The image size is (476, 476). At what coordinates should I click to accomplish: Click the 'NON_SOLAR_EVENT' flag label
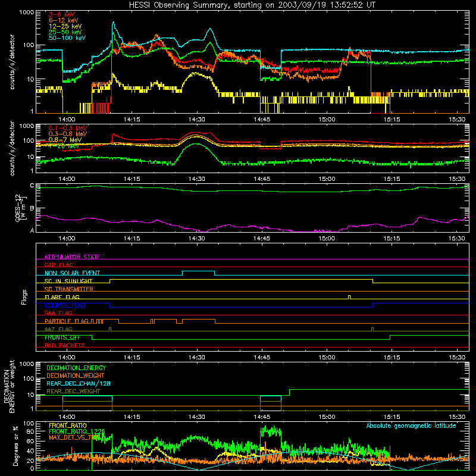(x=72, y=273)
